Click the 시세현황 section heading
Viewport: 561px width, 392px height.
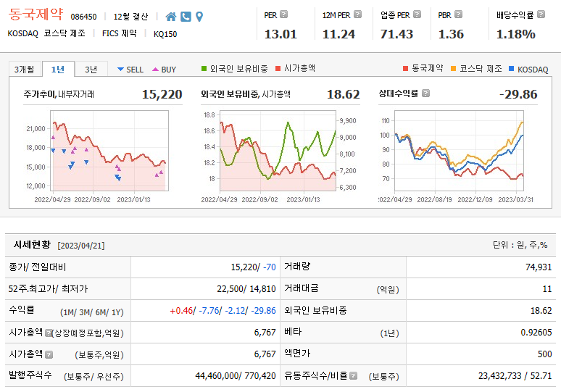tap(32, 245)
